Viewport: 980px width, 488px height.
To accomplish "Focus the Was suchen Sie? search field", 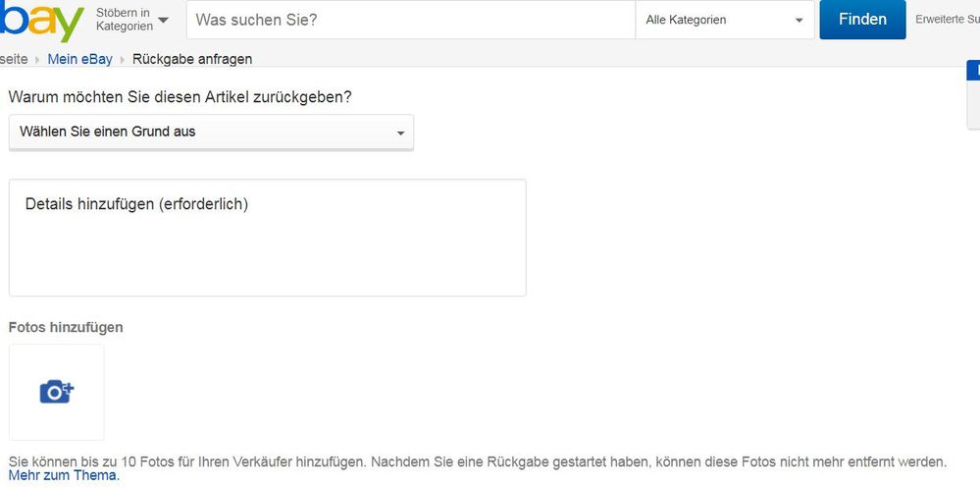I will point(410,20).
